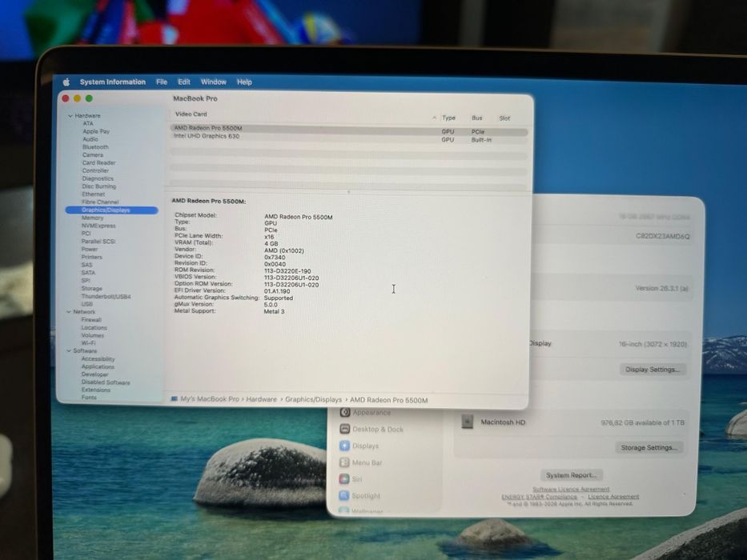Open Menu Bar in System Settings sidebar

tap(361, 462)
